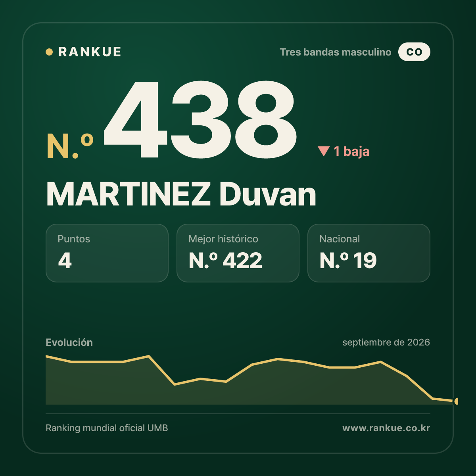Click the 'N.º 422' best ranking value
Image resolution: width=476 pixels, height=476 pixels.
[225, 261]
